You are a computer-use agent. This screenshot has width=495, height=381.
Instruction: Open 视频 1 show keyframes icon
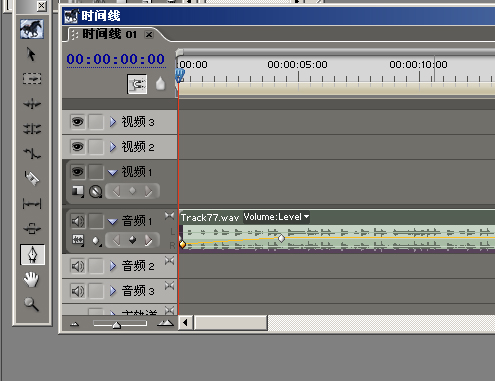coord(96,192)
